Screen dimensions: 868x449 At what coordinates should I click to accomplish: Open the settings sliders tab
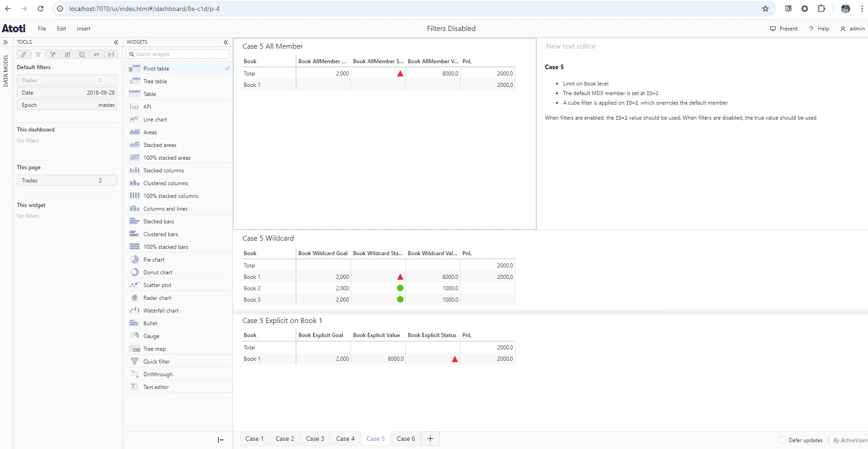pyautogui.click(x=67, y=54)
